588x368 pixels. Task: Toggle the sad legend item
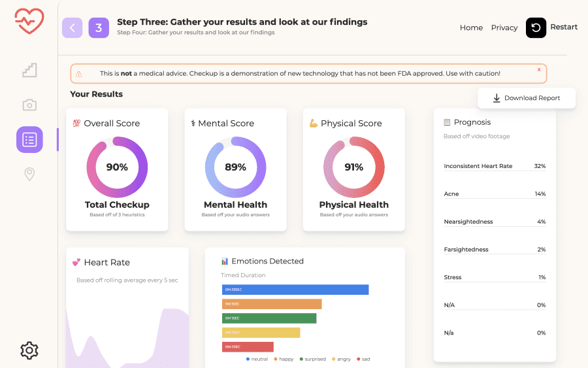tap(363, 359)
